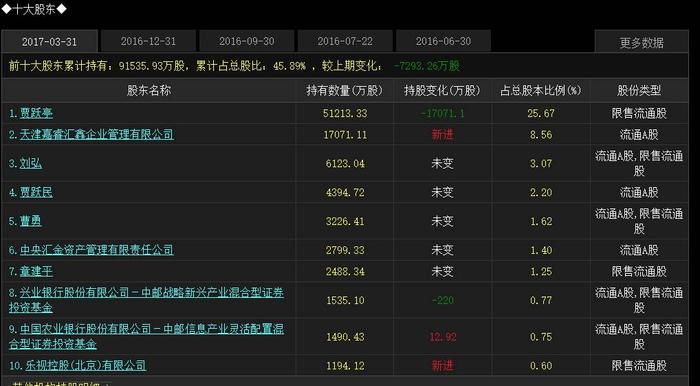Select the 2017-03-31 date tab

pos(50,42)
